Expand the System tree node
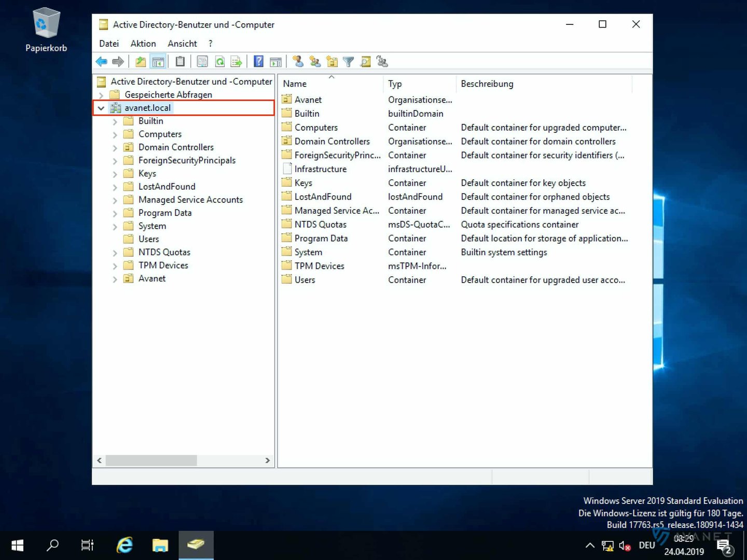This screenshot has height=560, width=747. [x=115, y=227]
